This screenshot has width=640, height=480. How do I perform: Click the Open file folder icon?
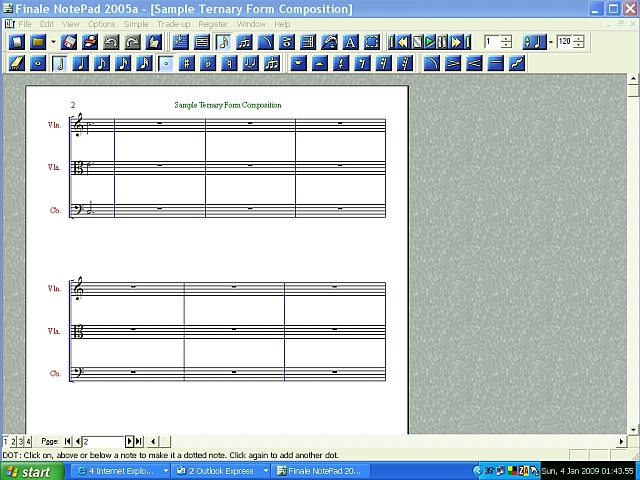(38, 42)
